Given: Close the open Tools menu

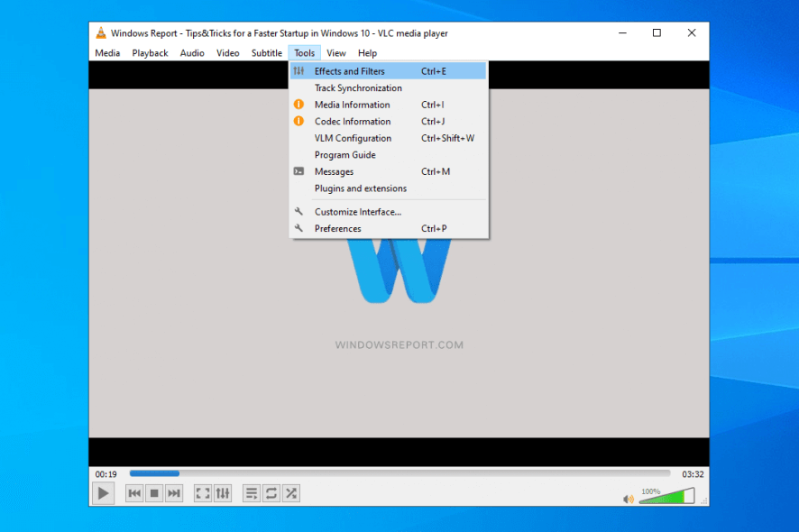Looking at the screenshot, I should tap(304, 53).
